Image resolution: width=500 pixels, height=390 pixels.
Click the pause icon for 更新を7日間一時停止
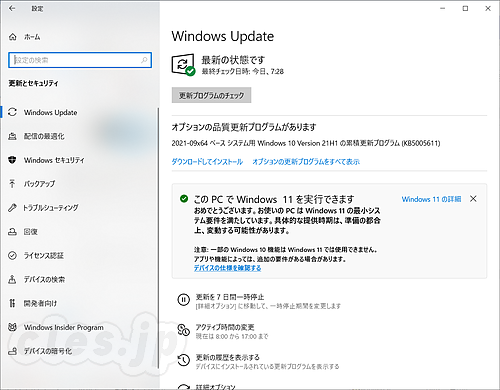point(183,300)
